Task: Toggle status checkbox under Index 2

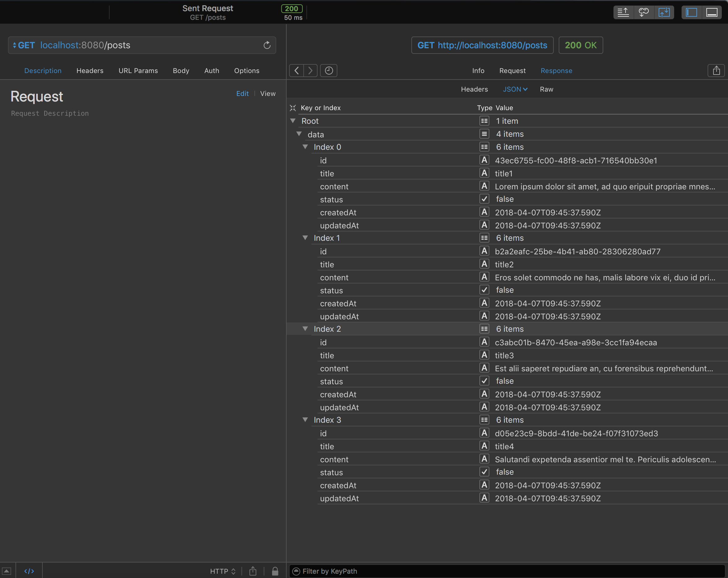Action: tap(484, 381)
